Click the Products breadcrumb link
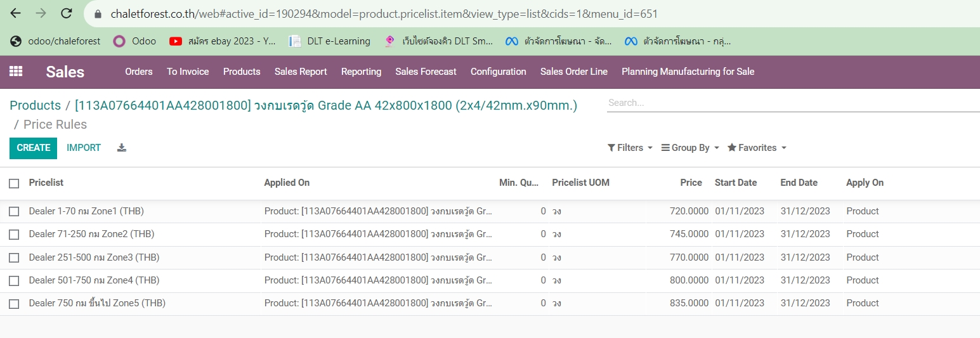This screenshot has height=338, width=980. [x=36, y=105]
